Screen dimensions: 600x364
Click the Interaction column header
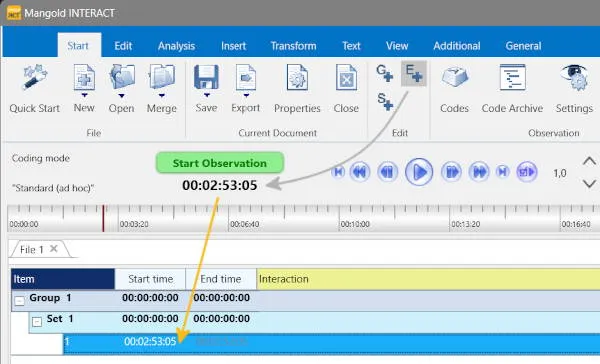tap(428, 279)
